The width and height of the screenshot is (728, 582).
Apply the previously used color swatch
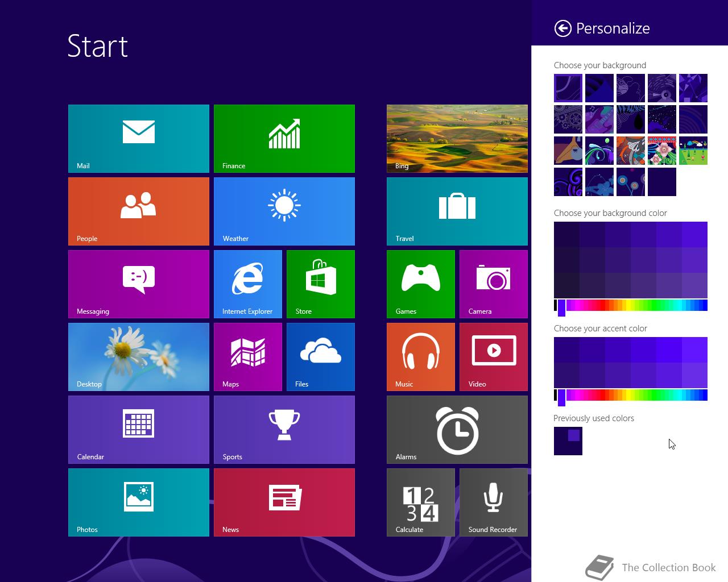tap(568, 441)
